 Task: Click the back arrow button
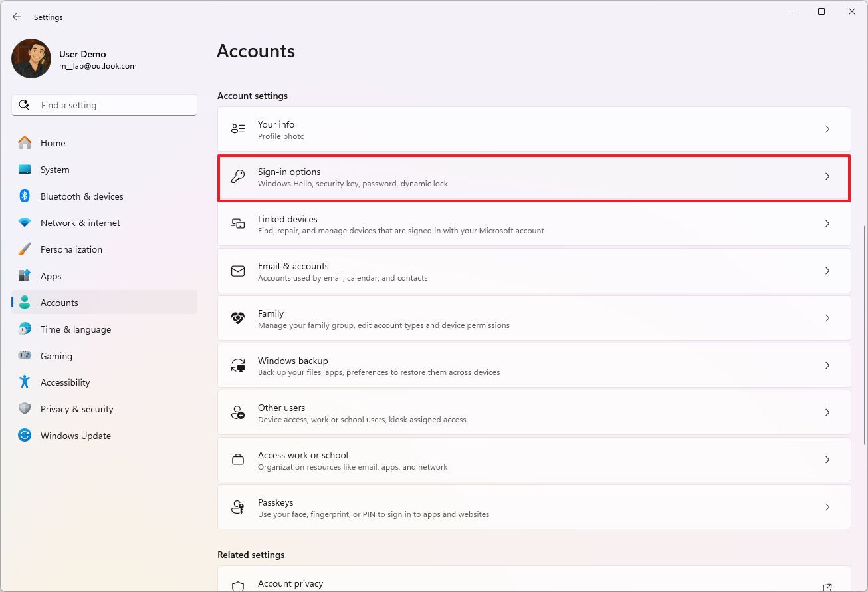(17, 17)
